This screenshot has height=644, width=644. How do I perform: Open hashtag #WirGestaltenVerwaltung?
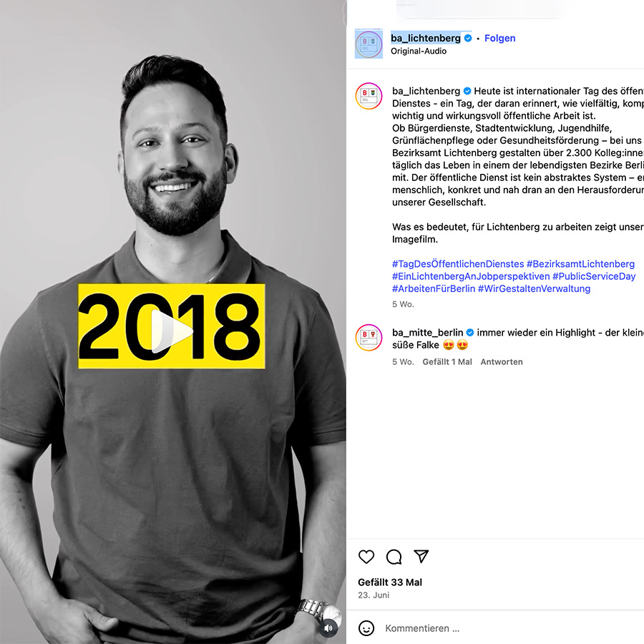(x=534, y=288)
